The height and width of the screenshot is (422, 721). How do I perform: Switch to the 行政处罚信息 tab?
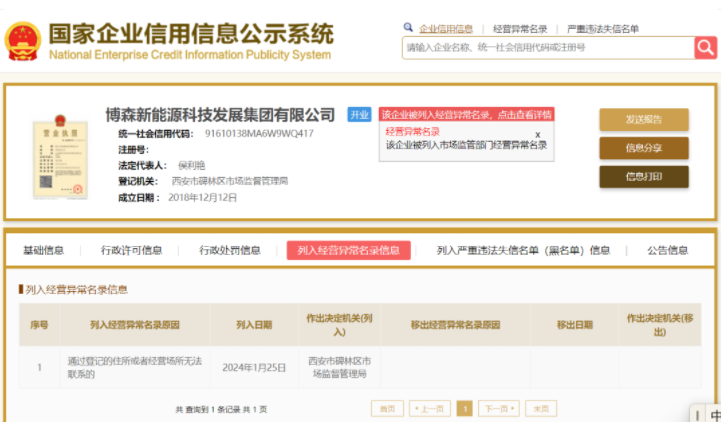(x=229, y=250)
